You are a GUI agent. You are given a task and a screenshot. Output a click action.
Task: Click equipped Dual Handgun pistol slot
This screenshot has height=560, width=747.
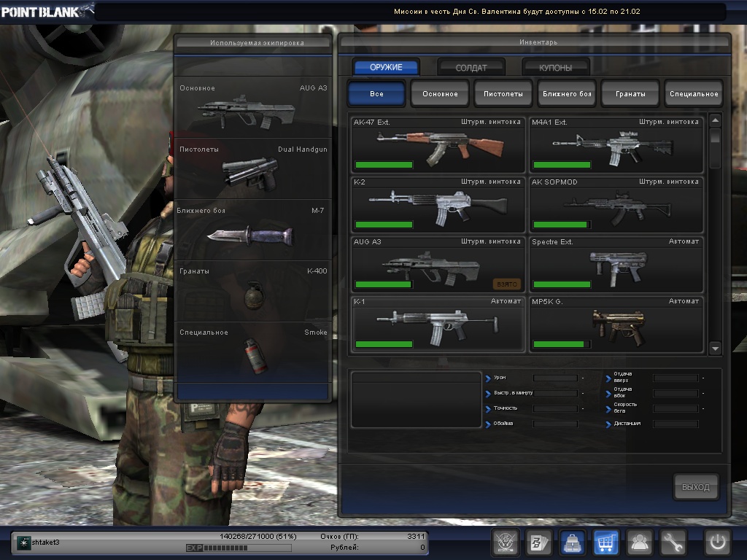(253, 168)
